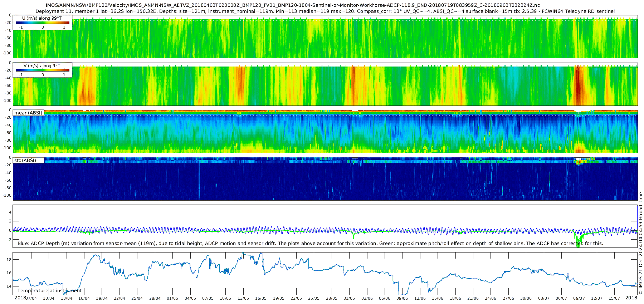
Task: Select the 18/06 date on time axis
Action: point(455,298)
